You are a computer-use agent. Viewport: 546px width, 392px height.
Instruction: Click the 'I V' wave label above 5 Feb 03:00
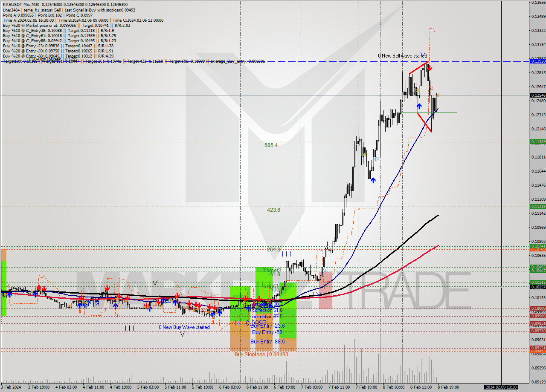click(x=154, y=282)
